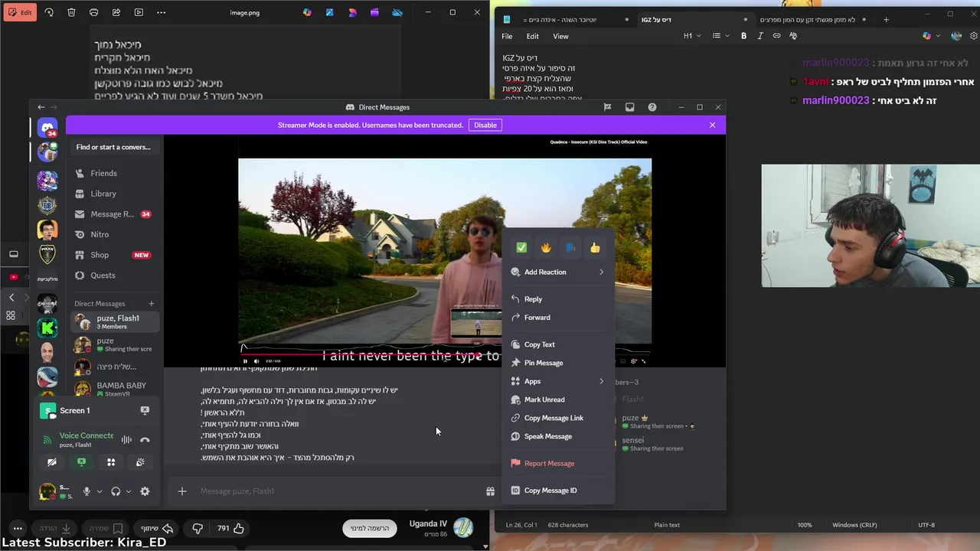The image size is (980, 551).
Task: Open Library in the Discord sidebar
Action: (113, 194)
